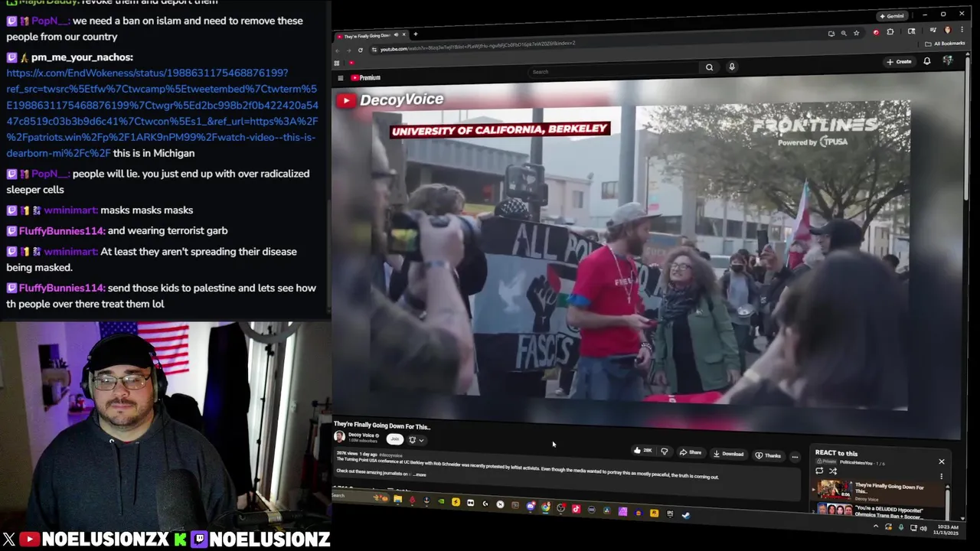
Task: Click the Create button
Action: coord(900,61)
